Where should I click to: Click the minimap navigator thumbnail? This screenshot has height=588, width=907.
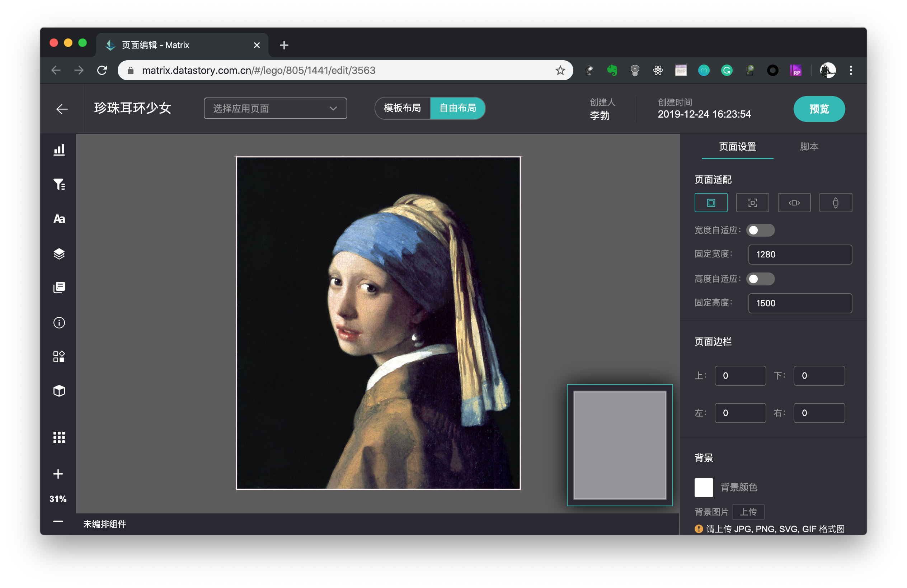(619, 445)
